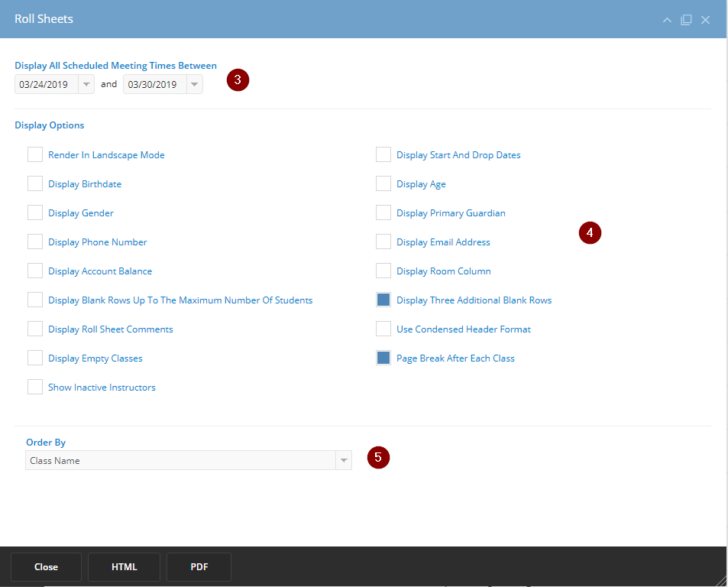
Task: Open the Order By dropdown arrow
Action: [344, 460]
